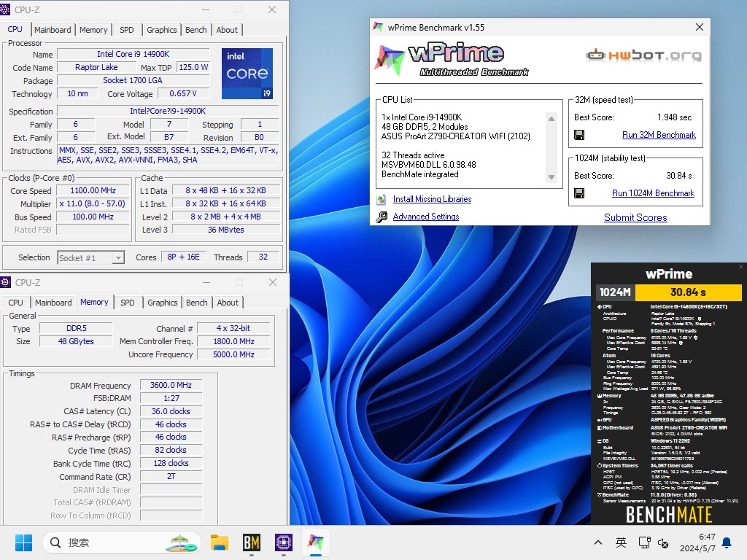Image resolution: width=747 pixels, height=560 pixels.
Task: Click the CPU-Z title bar icon in the lower Memory window
Action: pyautogui.click(x=5, y=282)
